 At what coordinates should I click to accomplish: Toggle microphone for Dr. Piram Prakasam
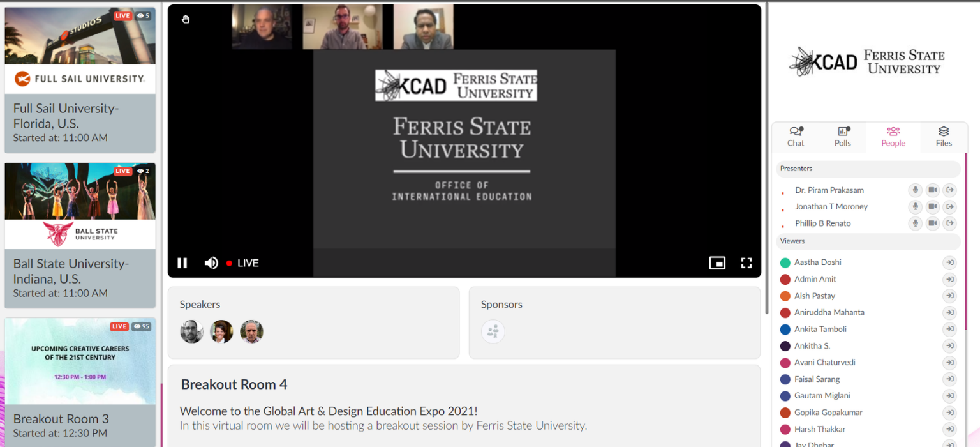(916, 190)
